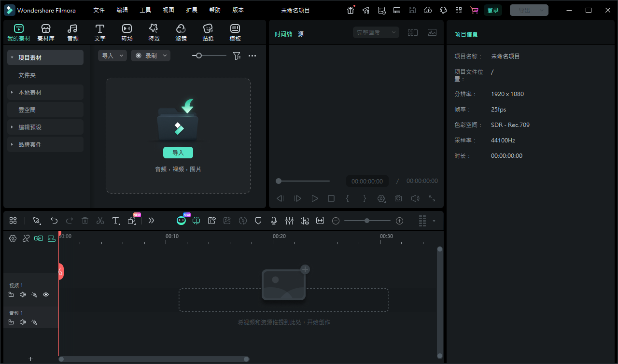Expand the 本地素材 tree item
618x364 pixels.
[x=12, y=92]
